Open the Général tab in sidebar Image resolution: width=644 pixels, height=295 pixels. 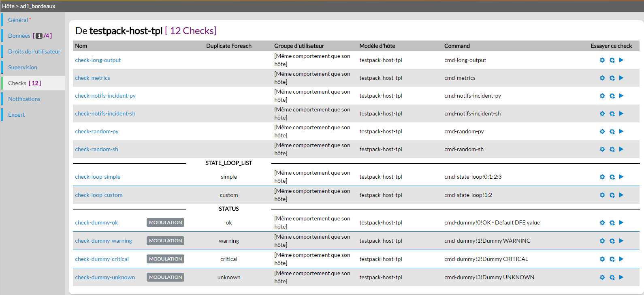[x=18, y=20]
